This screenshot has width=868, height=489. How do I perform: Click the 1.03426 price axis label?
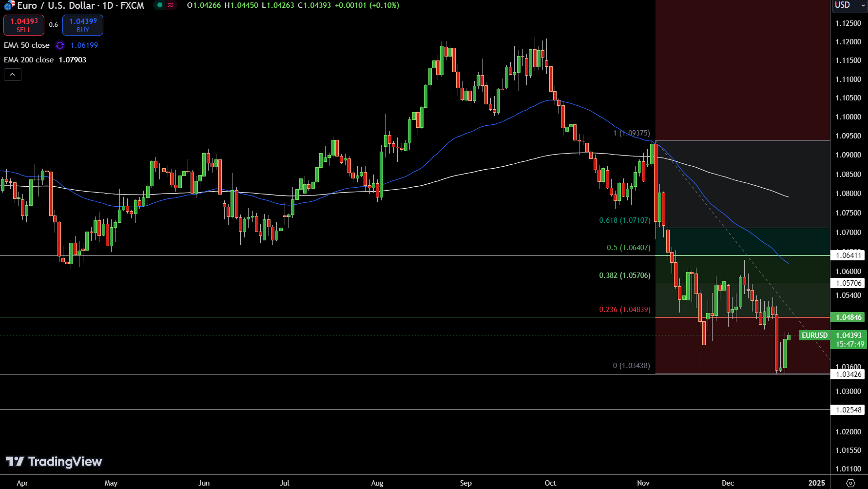[848, 374]
